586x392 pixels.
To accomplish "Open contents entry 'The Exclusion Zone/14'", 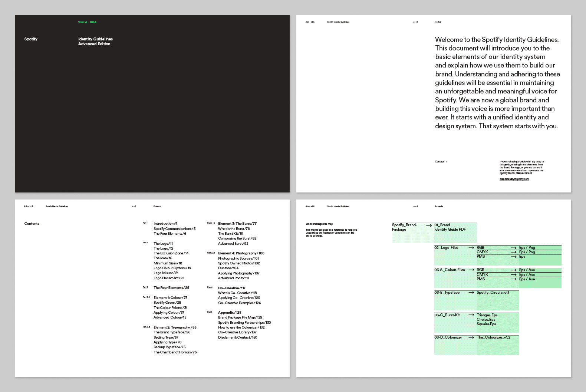I will (171, 253).
